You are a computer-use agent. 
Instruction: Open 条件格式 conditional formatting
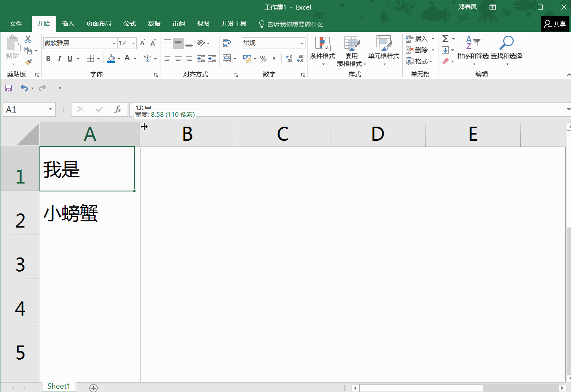click(x=322, y=51)
